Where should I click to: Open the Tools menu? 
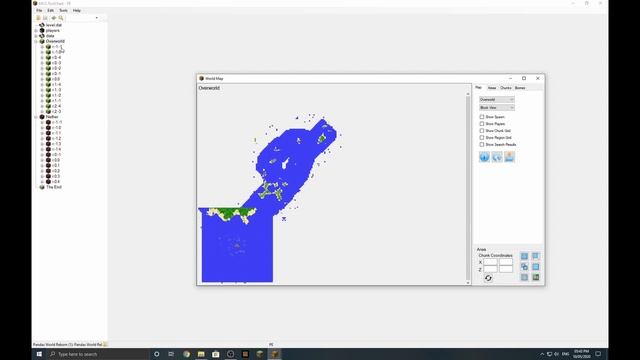[x=63, y=11]
